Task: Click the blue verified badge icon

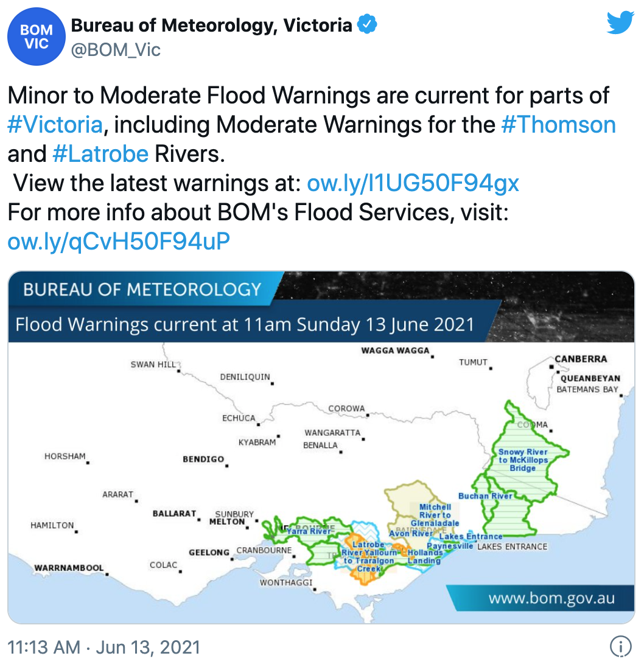Action: (x=367, y=25)
